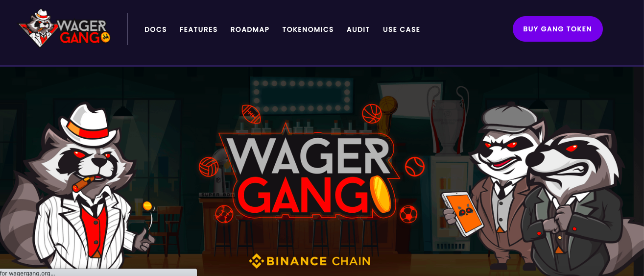Click the neon baseball icon near bar
This screenshot has width=644, height=276.
(225, 214)
